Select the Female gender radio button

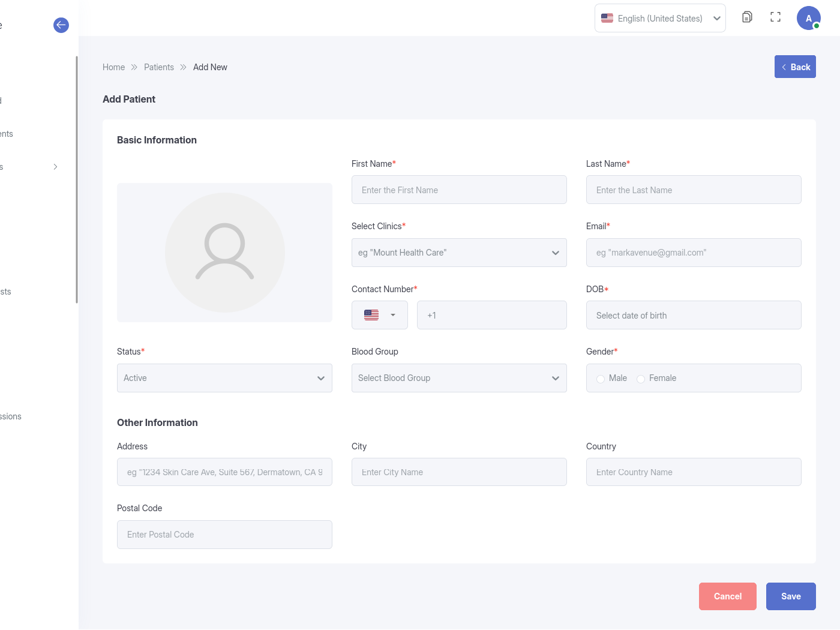[x=641, y=379]
